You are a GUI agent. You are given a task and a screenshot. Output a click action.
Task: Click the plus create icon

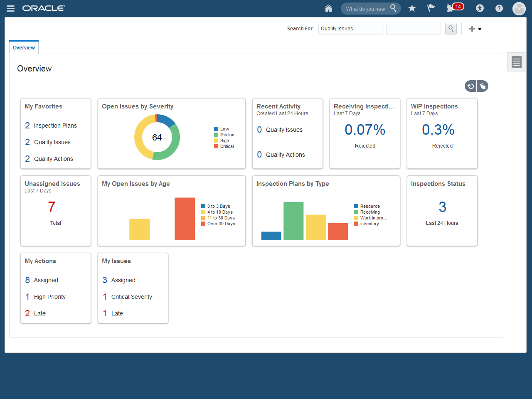(472, 29)
